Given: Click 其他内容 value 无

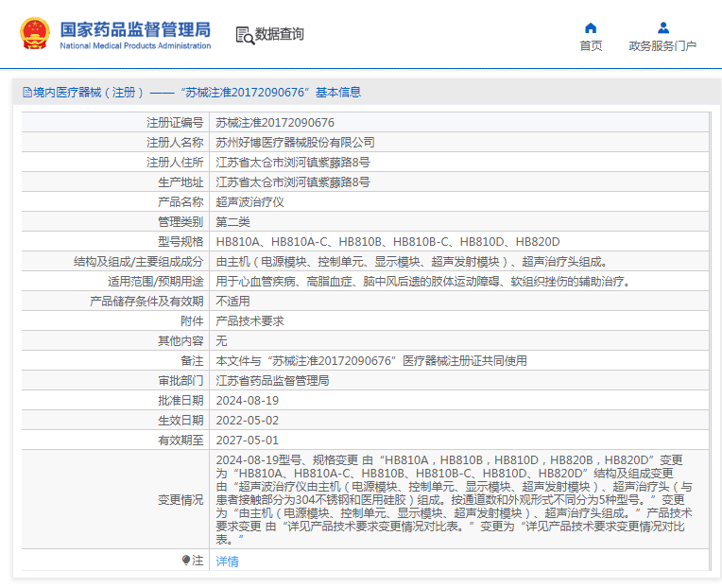Looking at the screenshot, I should (x=221, y=340).
